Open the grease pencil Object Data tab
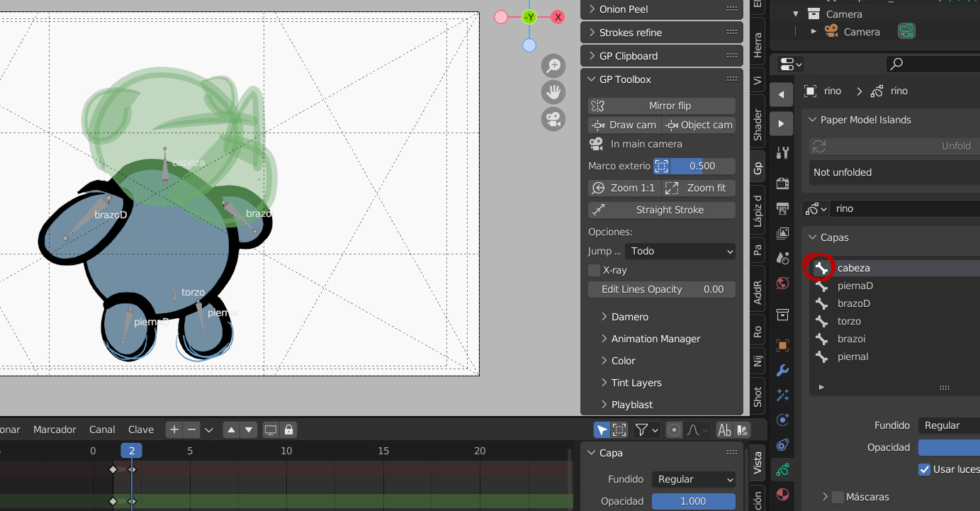Image resolution: width=980 pixels, height=511 pixels. (782, 469)
